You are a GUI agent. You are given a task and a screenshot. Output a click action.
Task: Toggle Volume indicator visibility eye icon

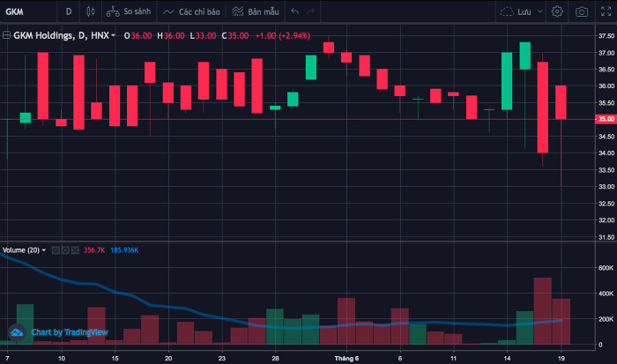tap(56, 250)
